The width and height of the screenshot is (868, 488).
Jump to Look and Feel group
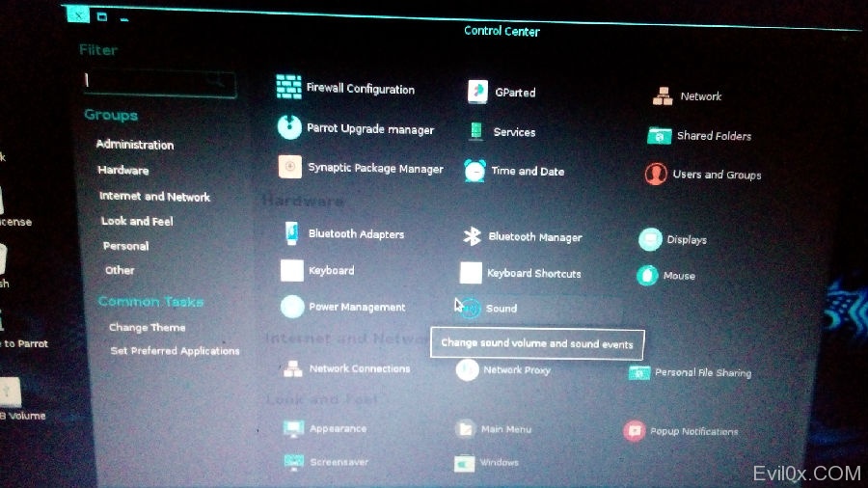(x=137, y=221)
